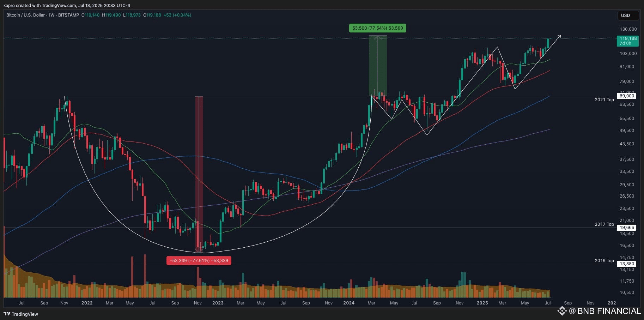This screenshot has width=644, height=320.
Task: Click the 2022 year label on time axis
Action: tap(87, 303)
